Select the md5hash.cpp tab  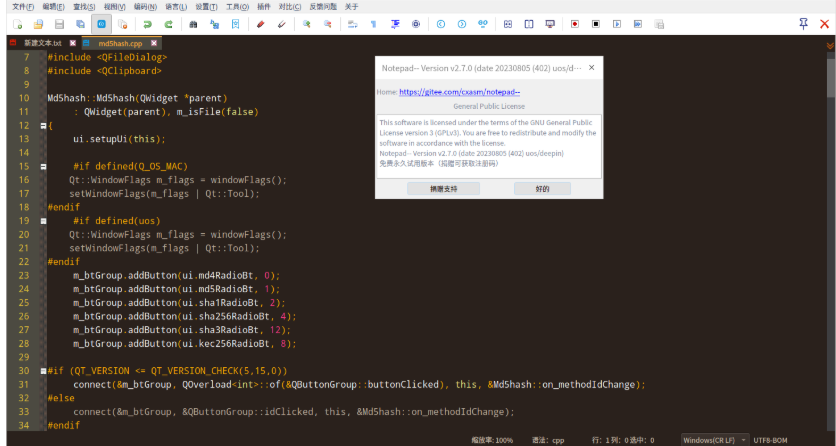click(x=120, y=43)
